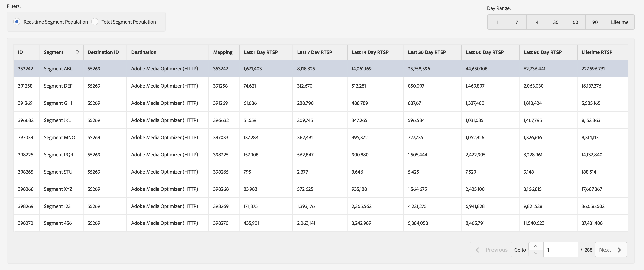Select Total Segment Population radio button
Image resolution: width=644 pixels, height=270 pixels.
tap(95, 22)
